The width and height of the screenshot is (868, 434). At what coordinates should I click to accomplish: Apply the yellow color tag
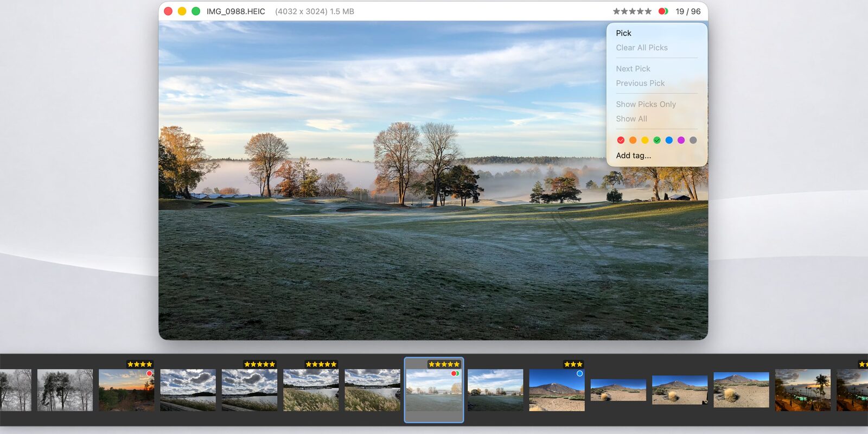(645, 140)
